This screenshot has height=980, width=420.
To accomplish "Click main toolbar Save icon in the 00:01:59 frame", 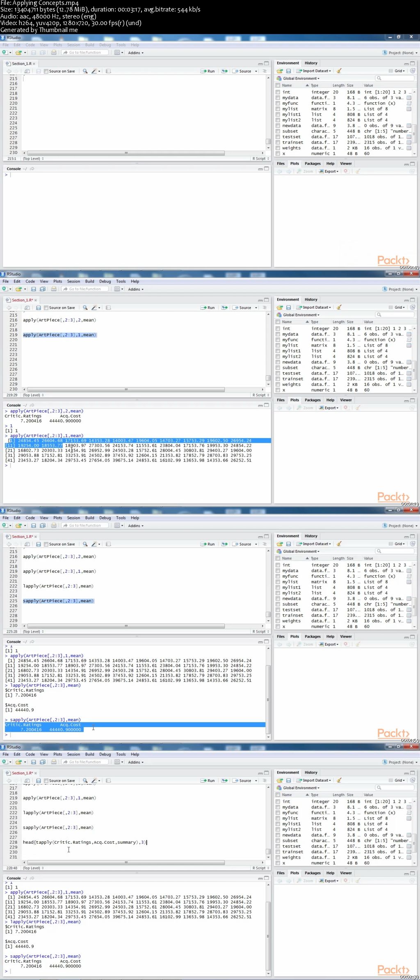I will [34, 526].
